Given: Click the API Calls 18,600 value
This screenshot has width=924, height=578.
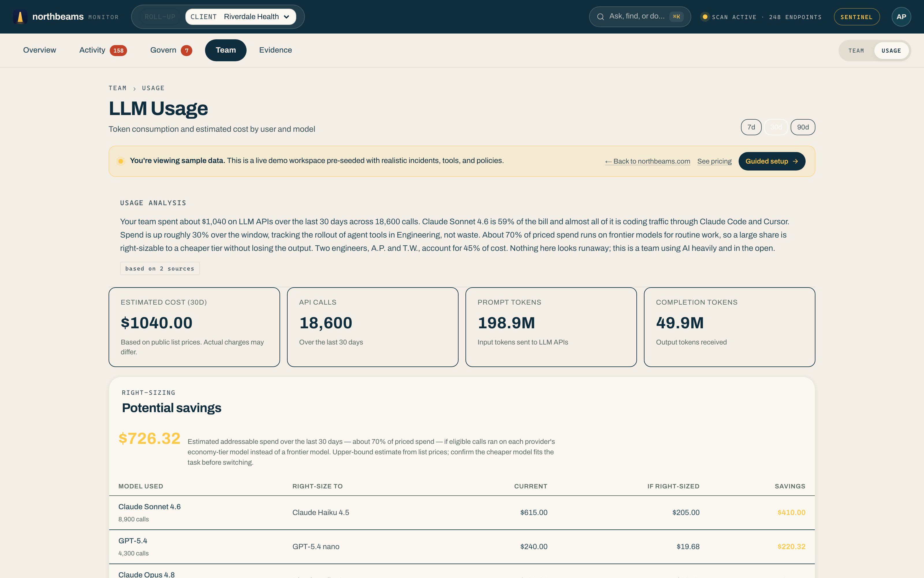Looking at the screenshot, I should [x=326, y=323].
